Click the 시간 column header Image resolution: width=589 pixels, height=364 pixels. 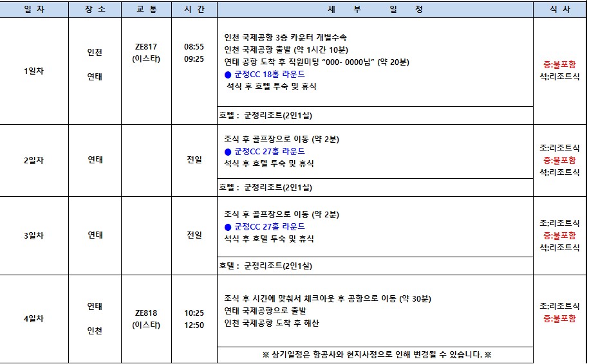click(194, 9)
